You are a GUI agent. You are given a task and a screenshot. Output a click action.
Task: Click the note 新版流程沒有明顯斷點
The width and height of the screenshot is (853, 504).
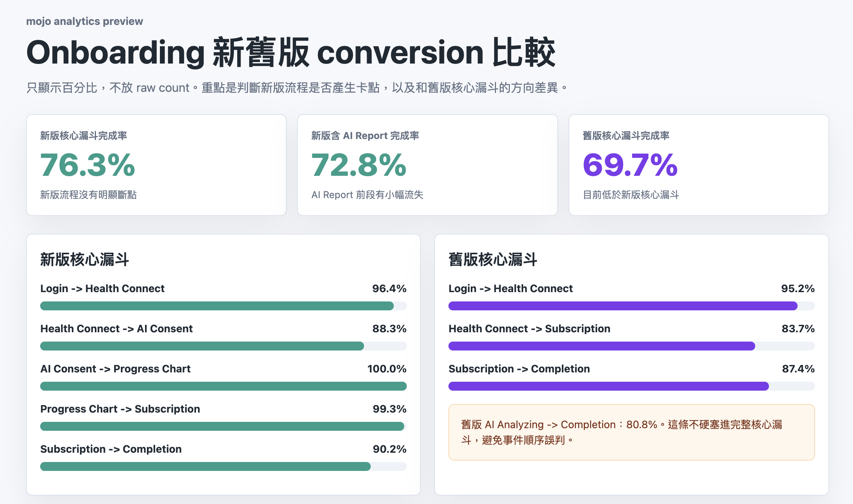(88, 195)
